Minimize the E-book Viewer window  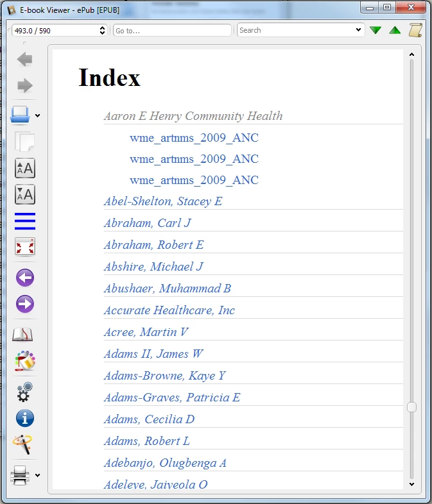[x=370, y=8]
